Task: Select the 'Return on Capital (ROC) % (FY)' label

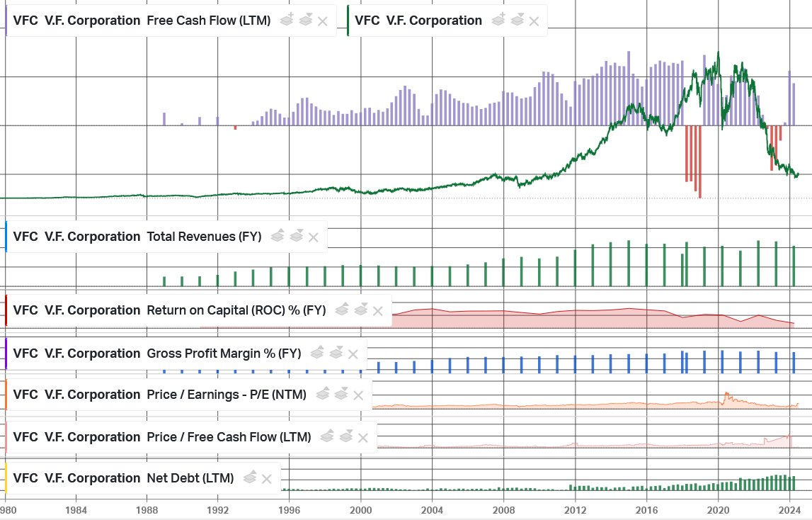Action: tap(236, 310)
